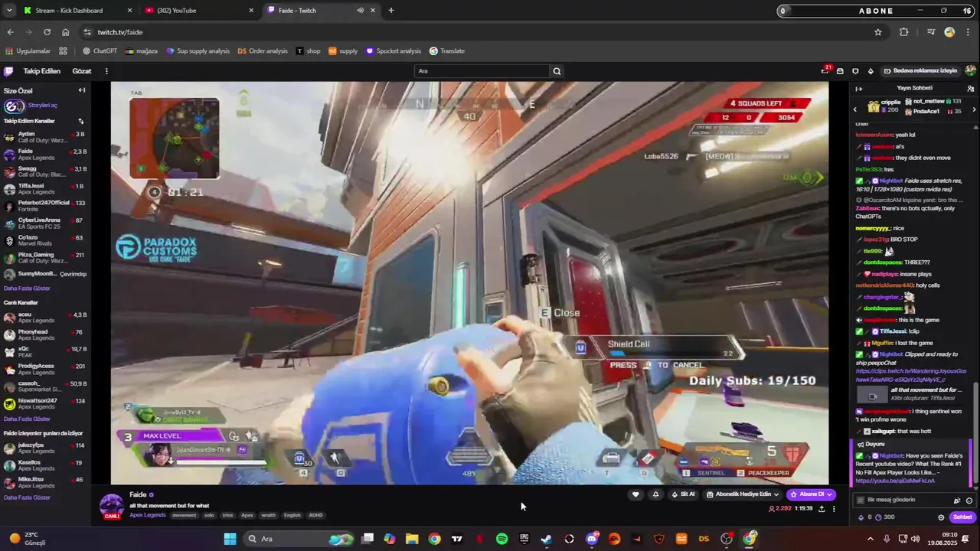Expand Abonelik Hediye Edin dropdown

(742, 494)
